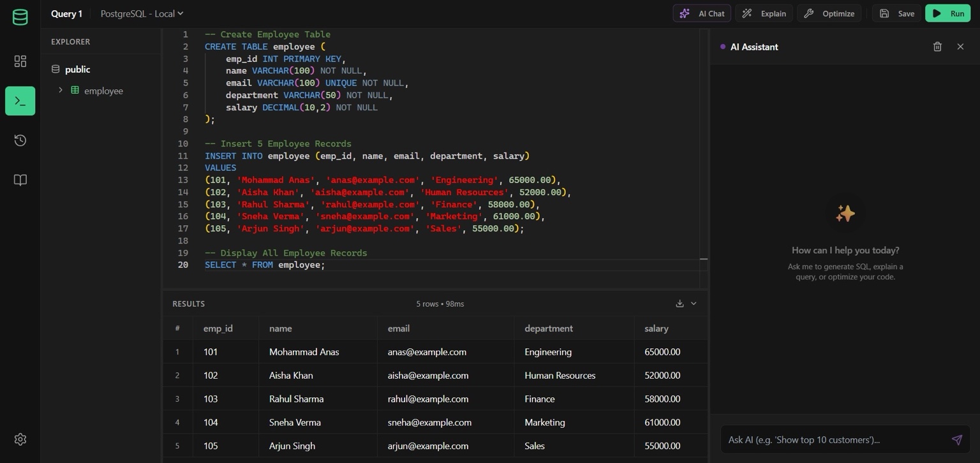Viewport: 980px width, 463px height.
Task: Select the Arjun Singh cell
Action: (318, 446)
